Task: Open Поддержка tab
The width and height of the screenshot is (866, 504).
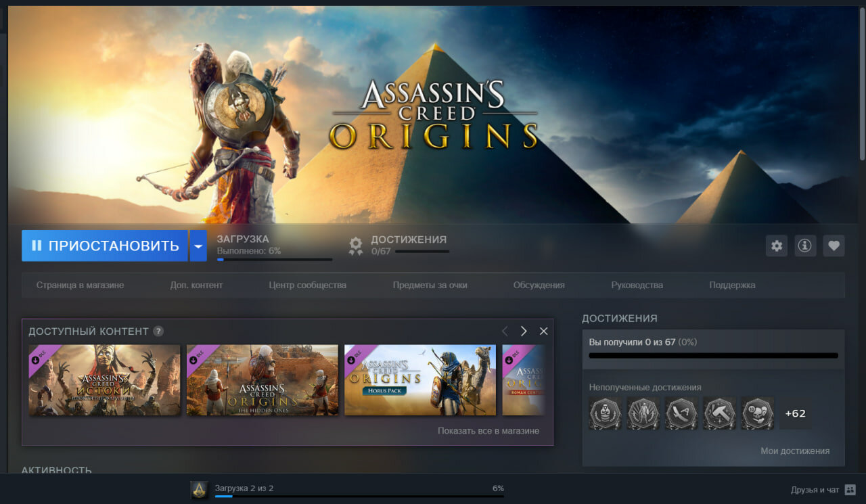Action: click(732, 285)
